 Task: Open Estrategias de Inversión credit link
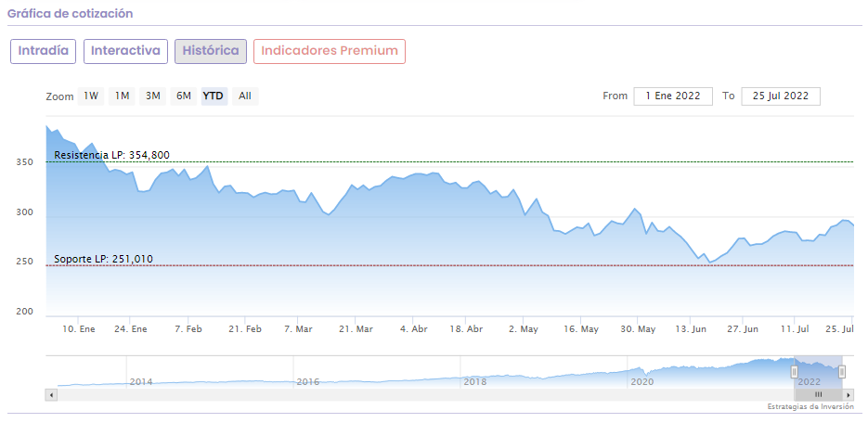pyautogui.click(x=810, y=407)
